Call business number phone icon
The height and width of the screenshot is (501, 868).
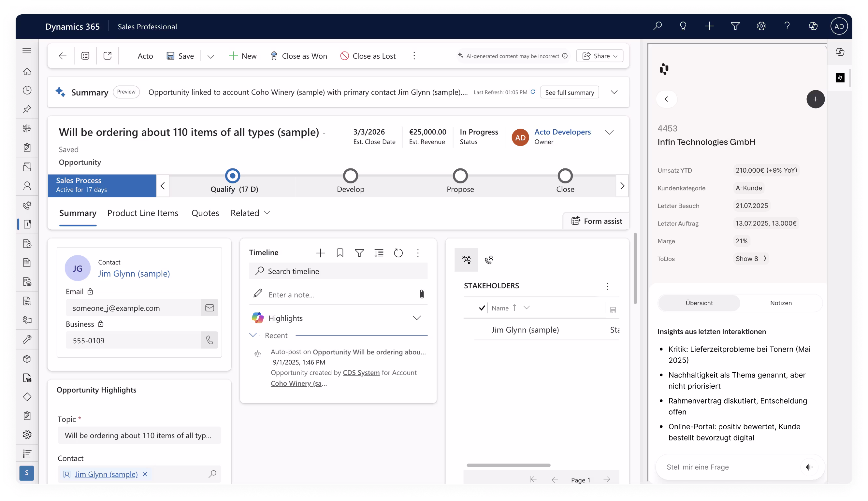click(209, 340)
